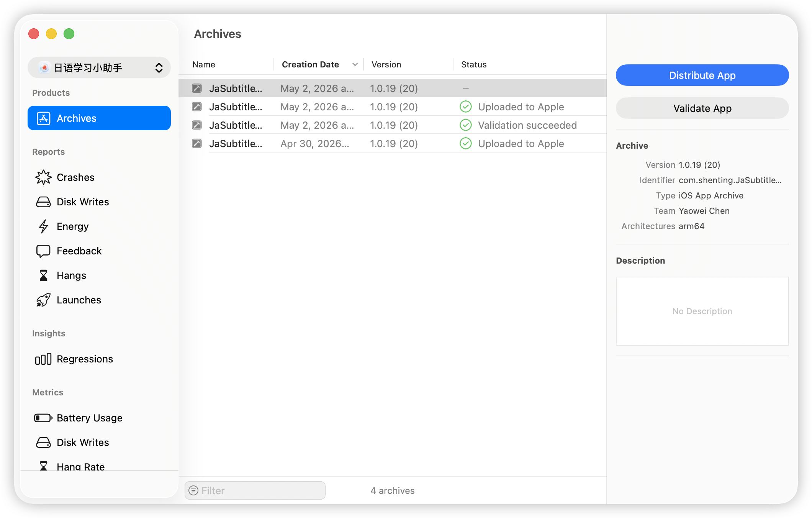812x518 pixels.
Task: Click the No Description text box
Action: point(702,311)
